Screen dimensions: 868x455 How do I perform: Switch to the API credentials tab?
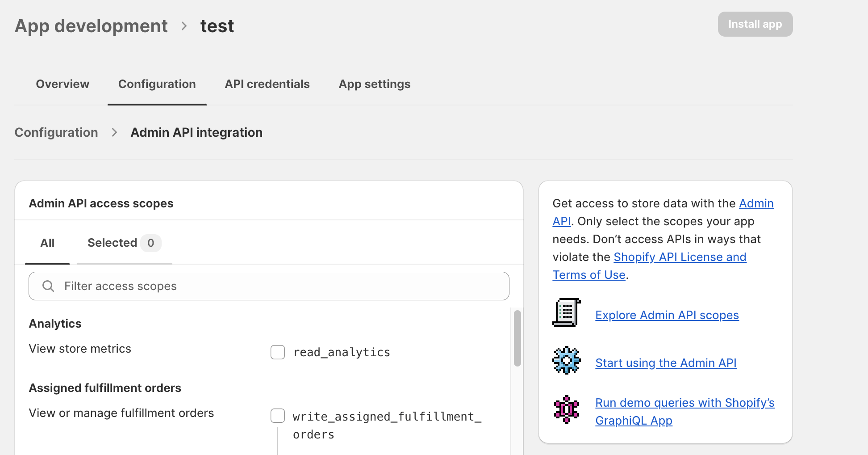point(267,84)
